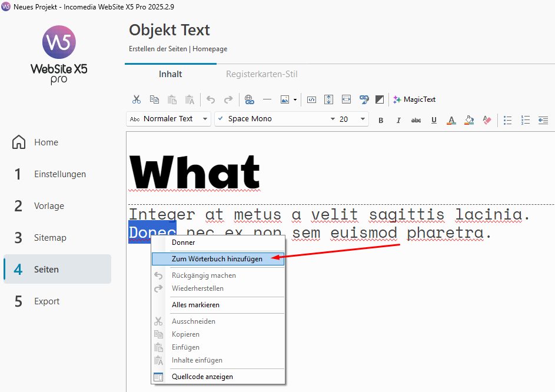
Task: Open the Space Mono font dropdown
Action: click(x=274, y=119)
